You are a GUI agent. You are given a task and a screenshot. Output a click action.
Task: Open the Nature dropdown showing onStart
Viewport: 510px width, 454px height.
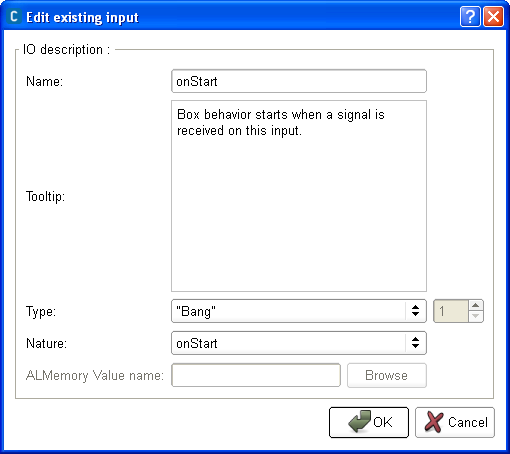click(x=299, y=343)
